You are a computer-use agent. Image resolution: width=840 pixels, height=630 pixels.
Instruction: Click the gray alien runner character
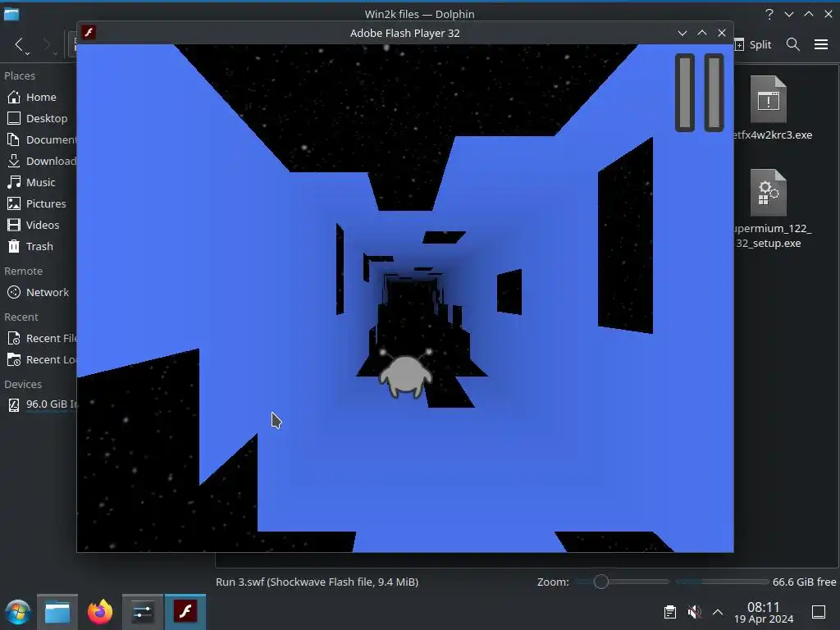(x=405, y=373)
